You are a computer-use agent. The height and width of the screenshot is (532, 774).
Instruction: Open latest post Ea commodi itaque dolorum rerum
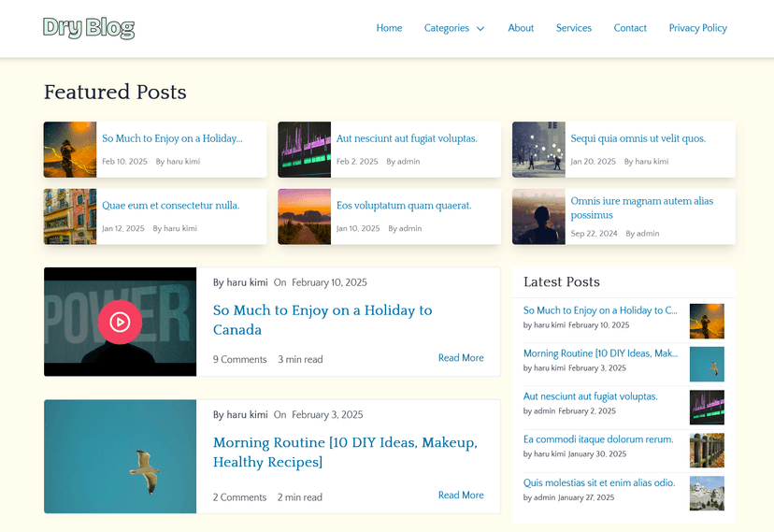[x=598, y=439]
